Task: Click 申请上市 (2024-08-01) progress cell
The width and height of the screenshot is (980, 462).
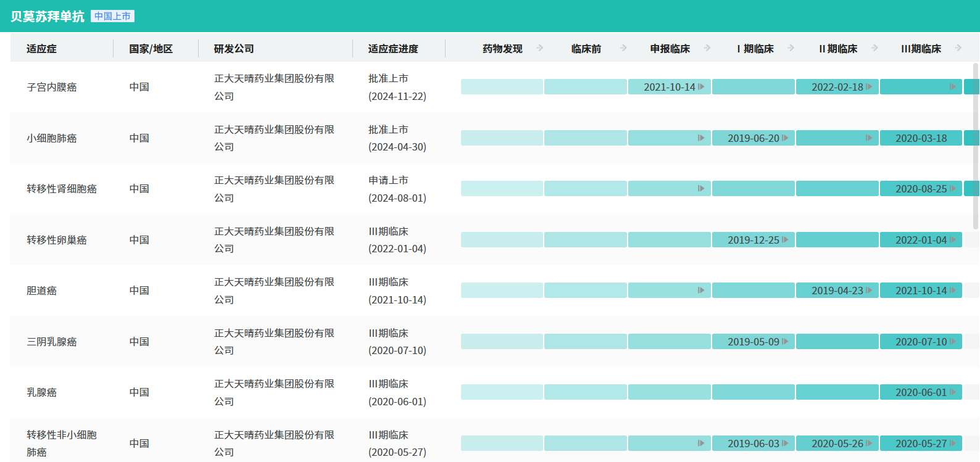Action: pyautogui.click(x=397, y=189)
